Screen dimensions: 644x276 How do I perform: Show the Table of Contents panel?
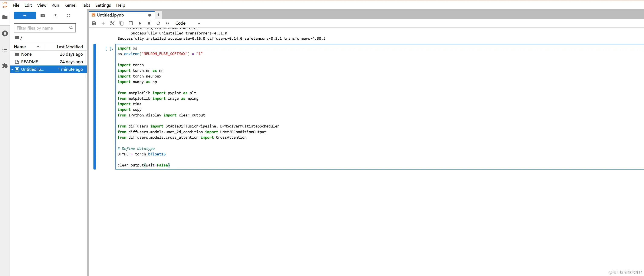(5, 49)
